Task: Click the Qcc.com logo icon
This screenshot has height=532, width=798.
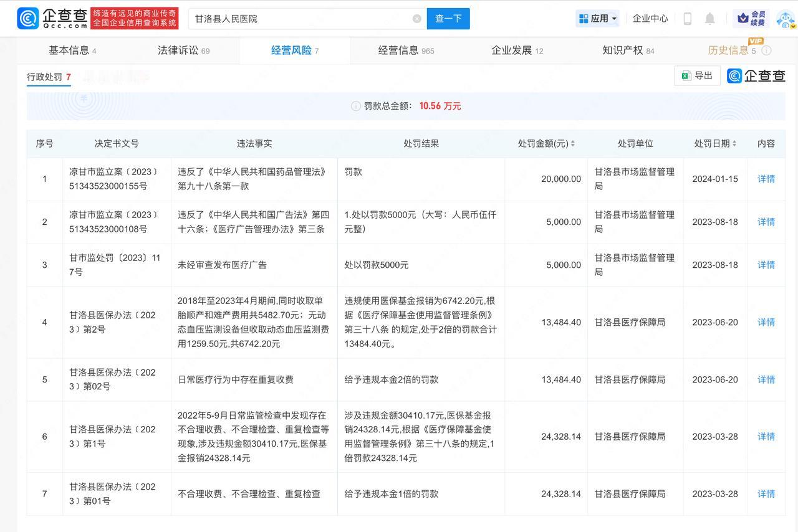Action: pos(28,19)
